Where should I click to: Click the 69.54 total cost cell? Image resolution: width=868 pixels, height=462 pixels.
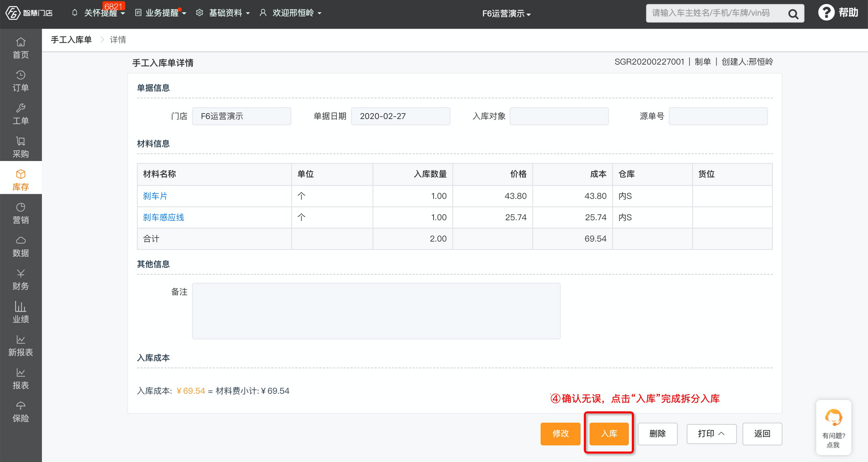pyautogui.click(x=595, y=239)
